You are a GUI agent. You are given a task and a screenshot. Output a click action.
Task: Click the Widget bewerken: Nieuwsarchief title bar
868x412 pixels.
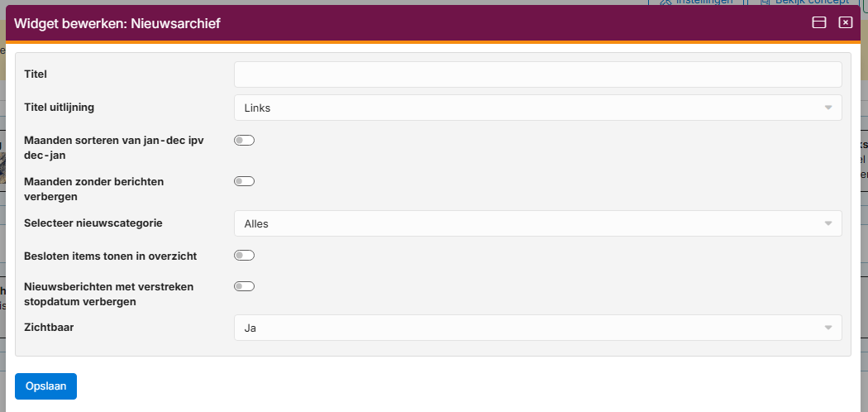tap(413, 23)
